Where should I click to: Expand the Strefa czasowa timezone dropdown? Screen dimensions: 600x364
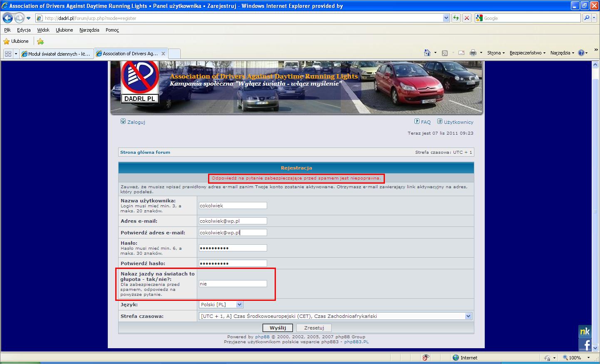pos(468,316)
